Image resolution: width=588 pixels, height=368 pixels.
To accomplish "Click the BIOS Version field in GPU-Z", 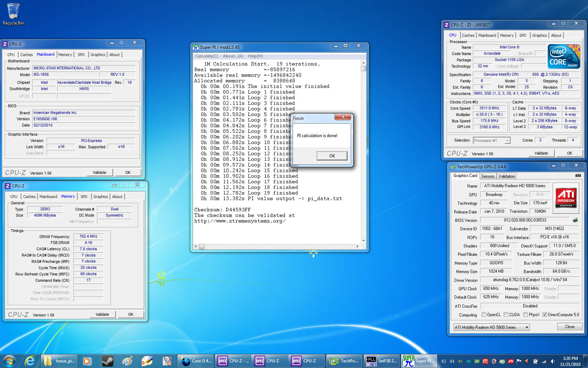I will (525, 220).
